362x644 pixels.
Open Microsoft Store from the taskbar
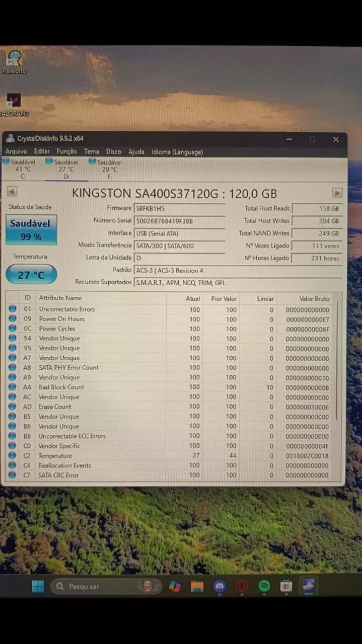click(x=286, y=586)
